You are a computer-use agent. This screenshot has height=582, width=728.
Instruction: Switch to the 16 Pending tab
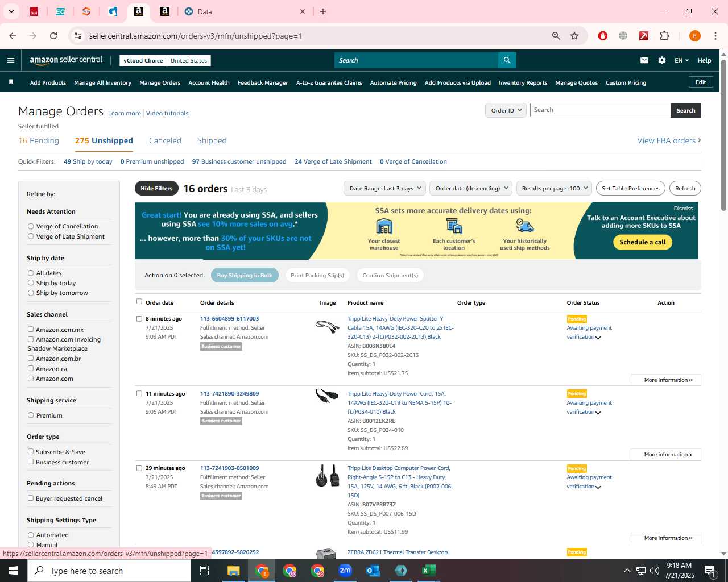pyautogui.click(x=39, y=140)
